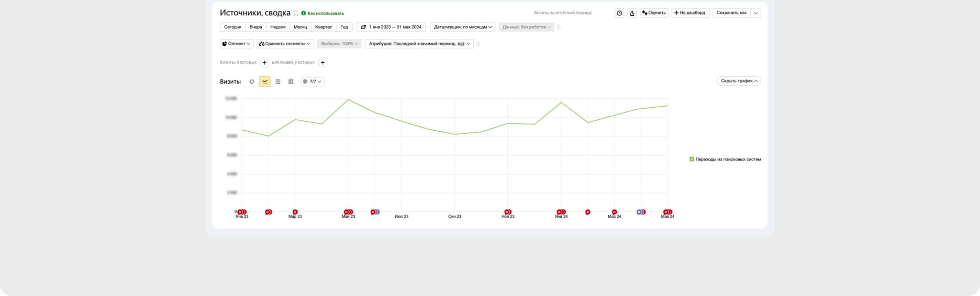
Task: Select the line chart view icon
Action: pos(265,82)
